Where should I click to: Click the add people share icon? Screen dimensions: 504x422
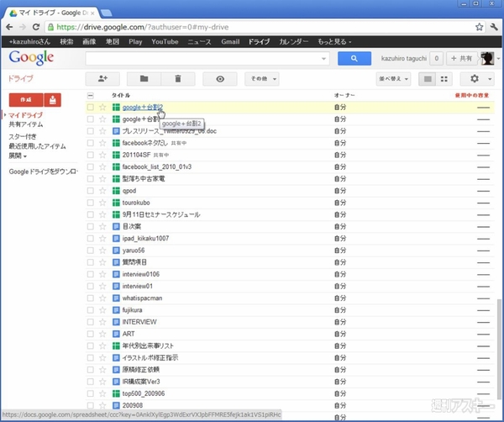tap(102, 79)
